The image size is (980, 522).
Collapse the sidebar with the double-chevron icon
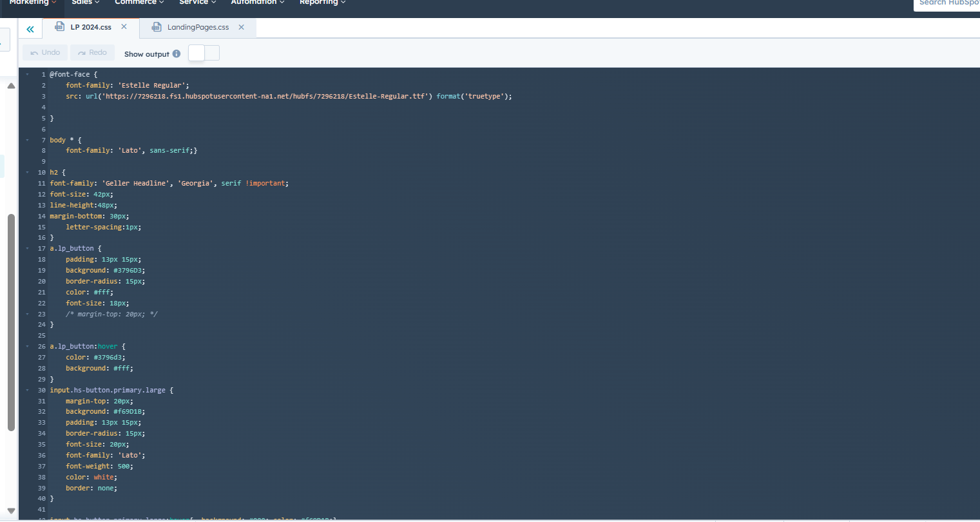pos(30,29)
